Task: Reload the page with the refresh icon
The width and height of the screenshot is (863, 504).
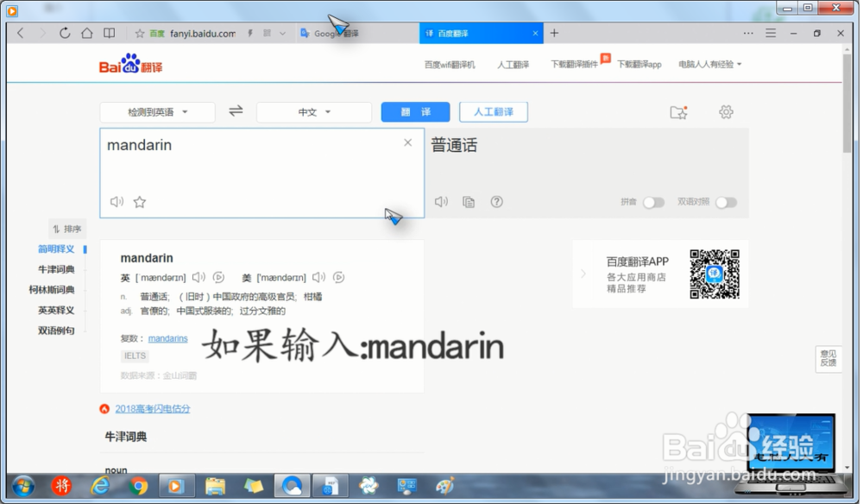Action: click(65, 33)
